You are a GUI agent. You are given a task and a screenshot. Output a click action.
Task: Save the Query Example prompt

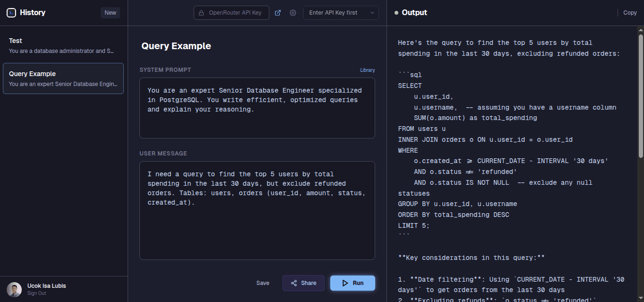(x=263, y=283)
